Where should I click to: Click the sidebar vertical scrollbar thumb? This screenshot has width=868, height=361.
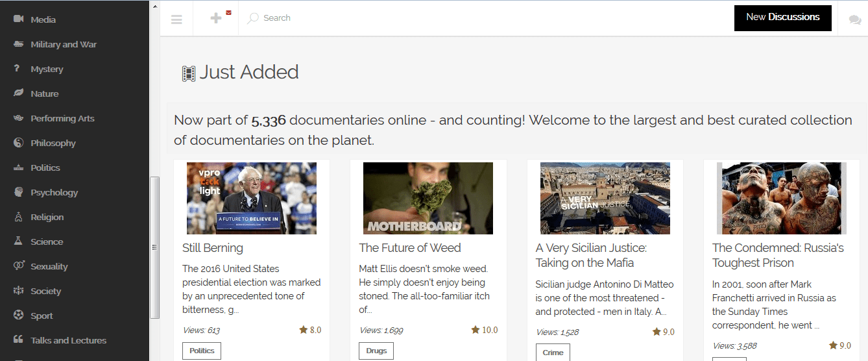click(x=154, y=247)
